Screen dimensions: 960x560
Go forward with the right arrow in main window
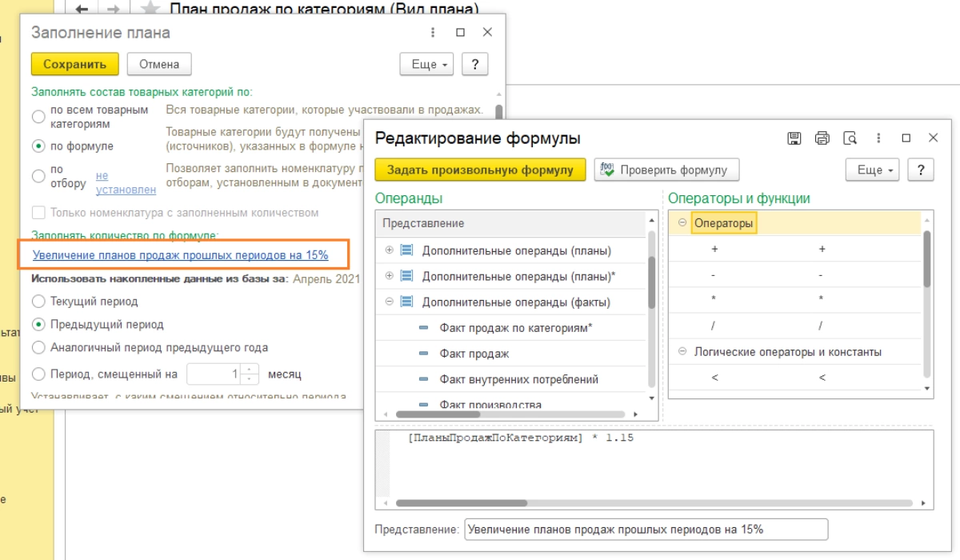coord(114,10)
